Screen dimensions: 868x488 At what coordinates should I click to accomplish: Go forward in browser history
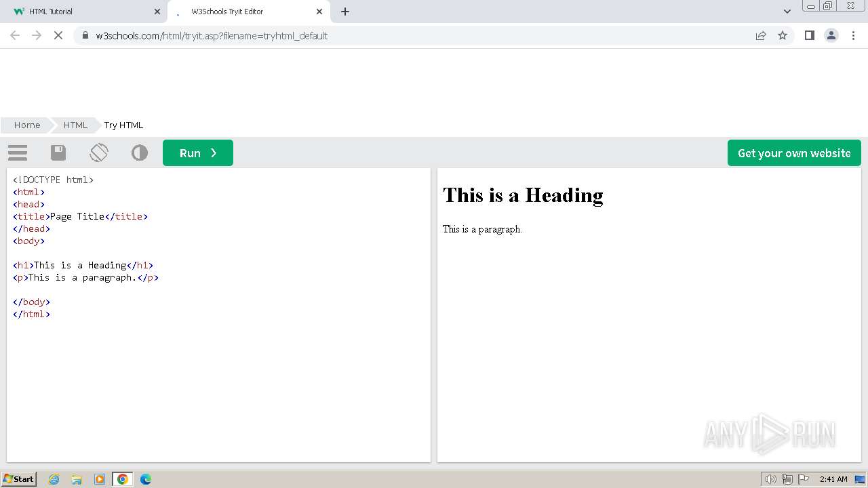tap(37, 35)
